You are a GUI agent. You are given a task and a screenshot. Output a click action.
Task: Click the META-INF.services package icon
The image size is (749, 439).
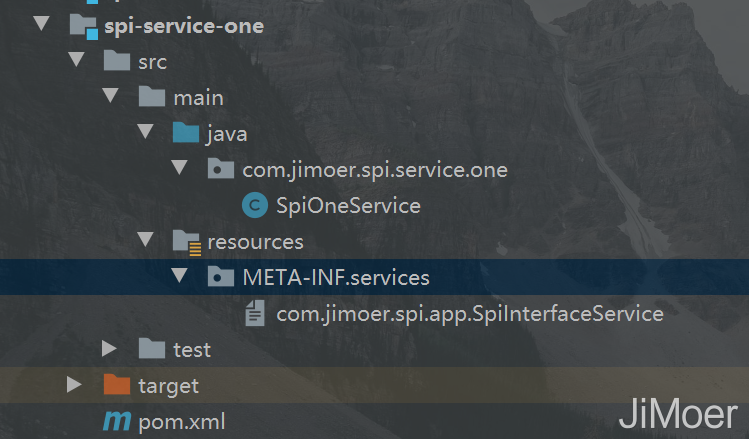click(220, 277)
